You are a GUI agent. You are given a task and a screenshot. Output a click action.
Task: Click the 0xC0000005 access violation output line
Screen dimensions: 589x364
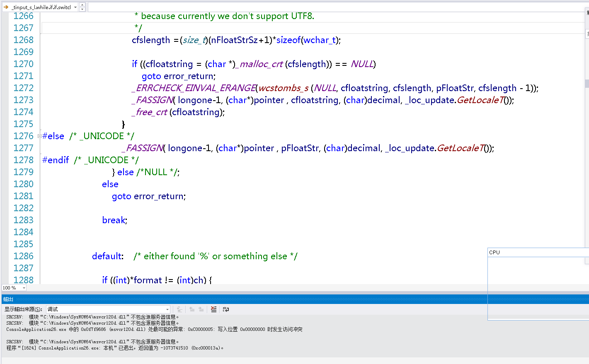click(154, 330)
